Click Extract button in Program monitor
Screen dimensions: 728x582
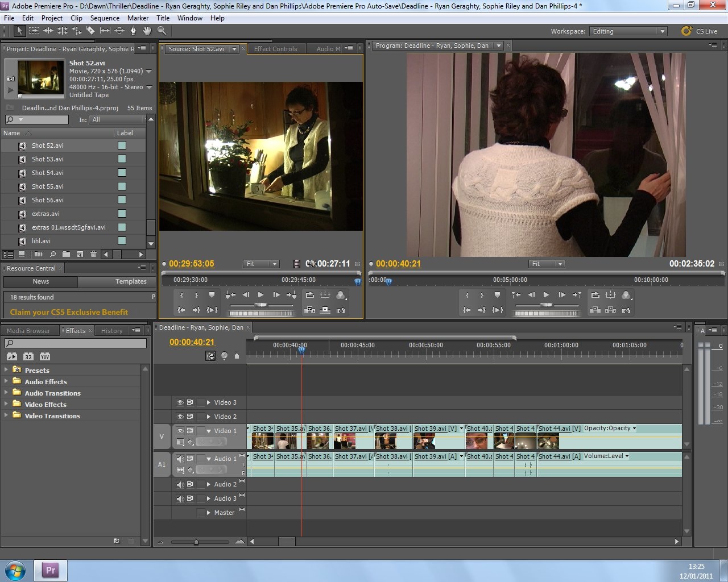coord(611,310)
